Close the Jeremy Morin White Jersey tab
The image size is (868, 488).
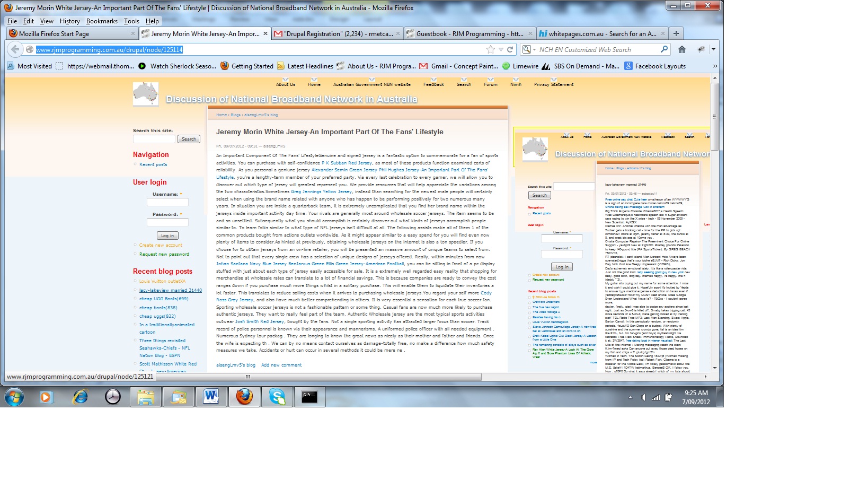(265, 33)
